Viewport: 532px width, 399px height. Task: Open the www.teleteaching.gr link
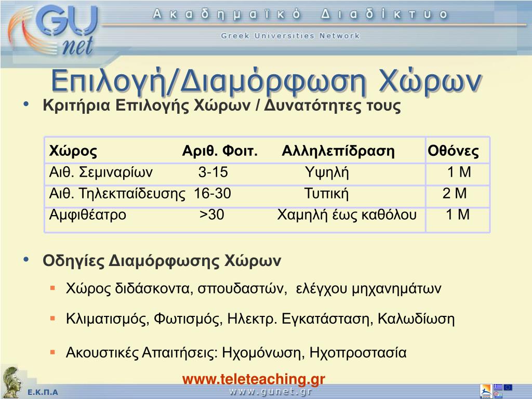click(254, 379)
